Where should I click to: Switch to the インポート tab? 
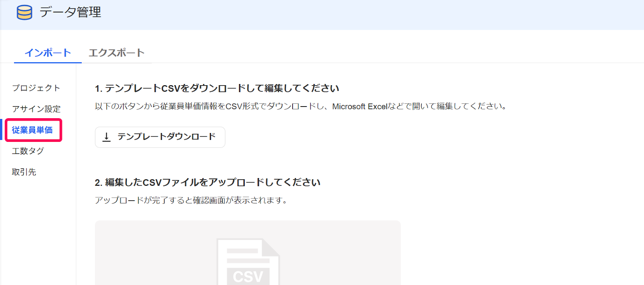(x=48, y=53)
